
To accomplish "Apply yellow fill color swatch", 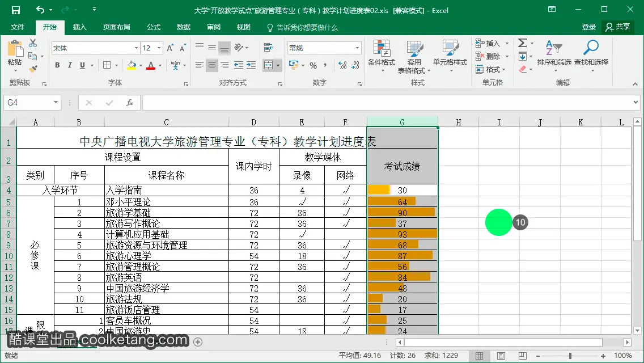I will (132, 65).
